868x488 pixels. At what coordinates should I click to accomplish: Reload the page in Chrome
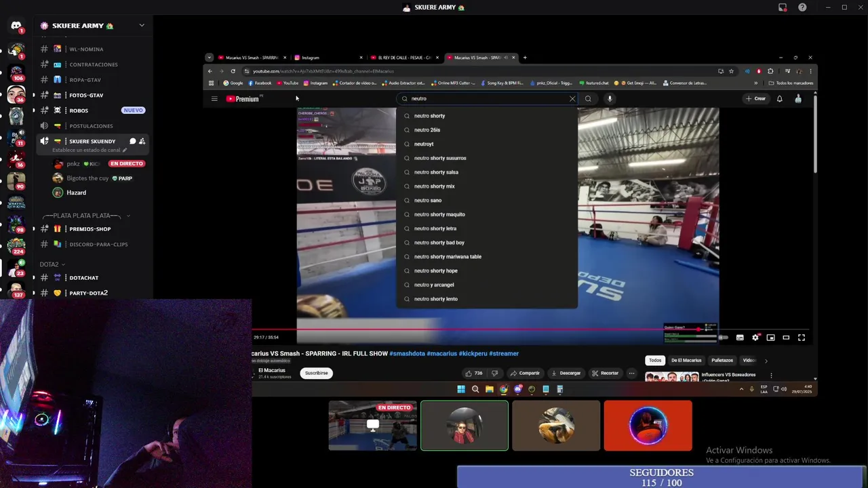click(233, 71)
